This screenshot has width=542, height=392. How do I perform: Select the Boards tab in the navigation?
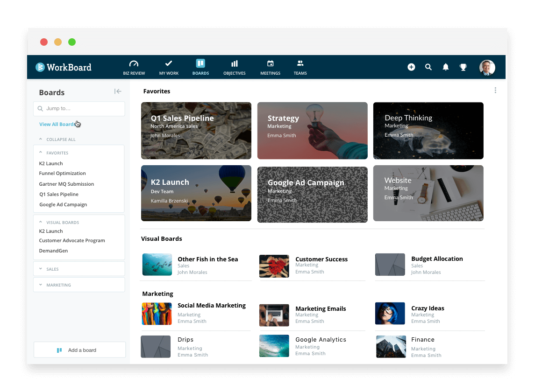coord(200,67)
